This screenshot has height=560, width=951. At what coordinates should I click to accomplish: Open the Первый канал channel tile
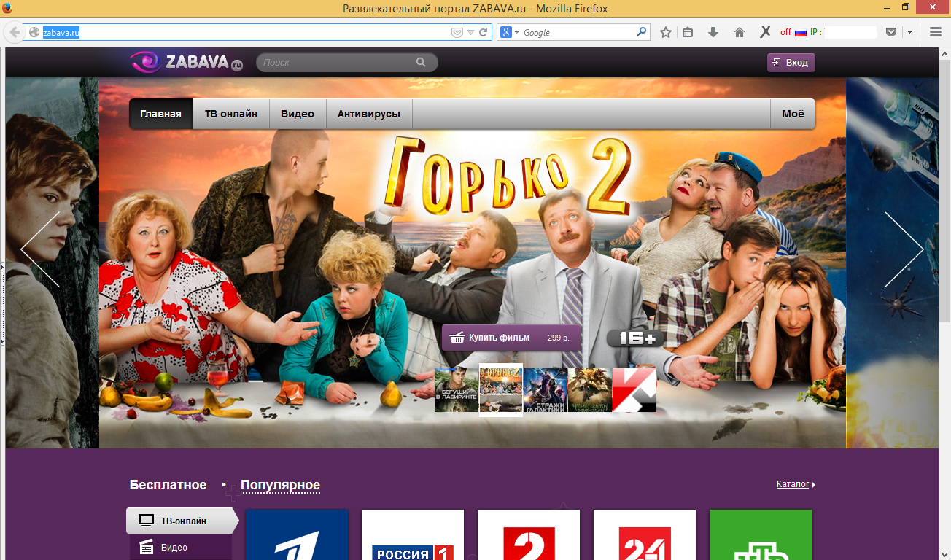pos(297,534)
